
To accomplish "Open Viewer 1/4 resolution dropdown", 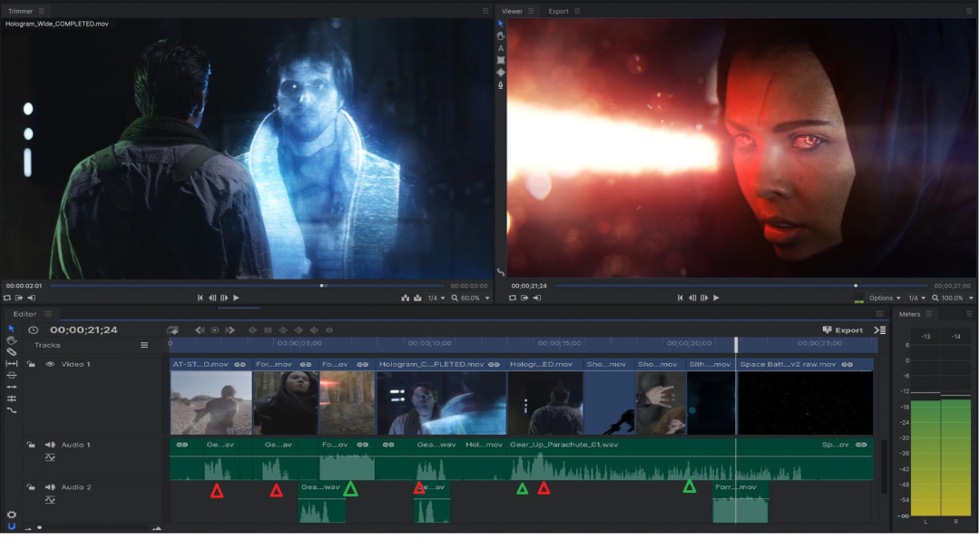I will click(x=916, y=298).
